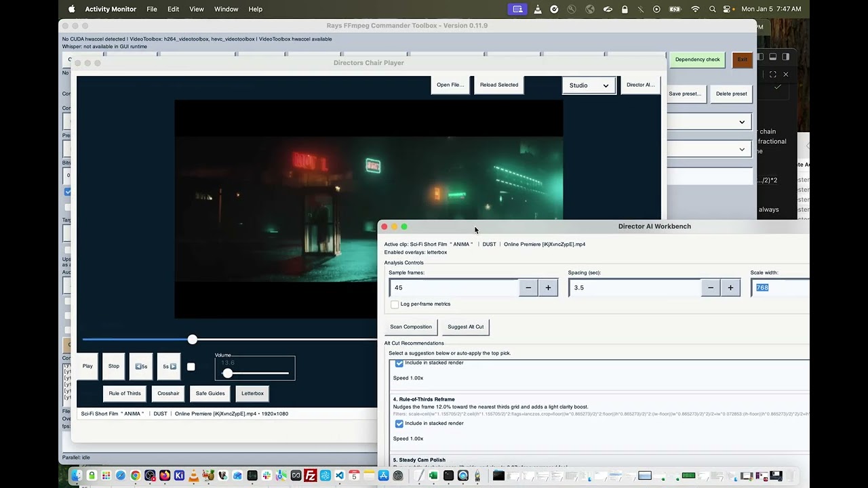Toggle the Crosshair overlay
This screenshot has width=868, height=488.
(168, 393)
